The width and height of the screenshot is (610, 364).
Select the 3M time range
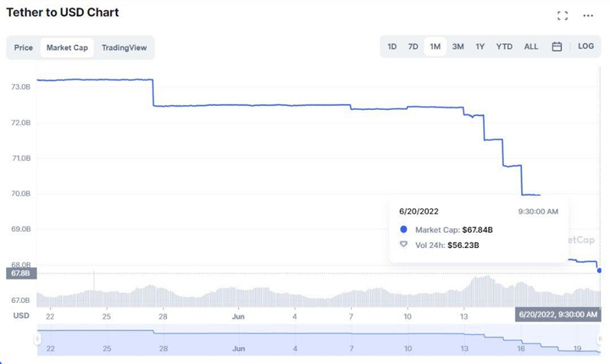tap(458, 47)
